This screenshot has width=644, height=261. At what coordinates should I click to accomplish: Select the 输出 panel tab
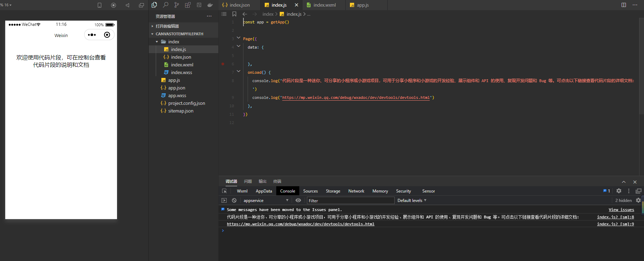(263, 181)
